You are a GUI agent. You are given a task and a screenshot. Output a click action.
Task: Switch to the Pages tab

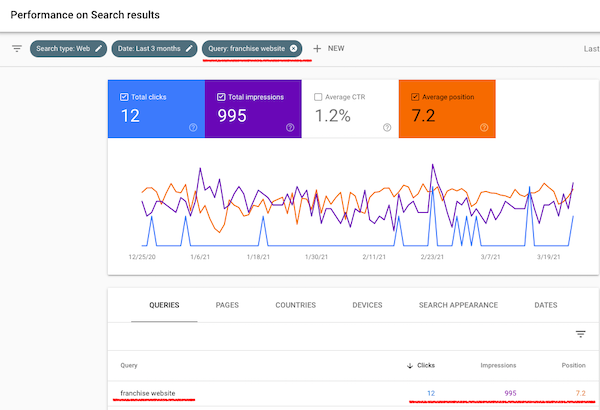tap(227, 305)
